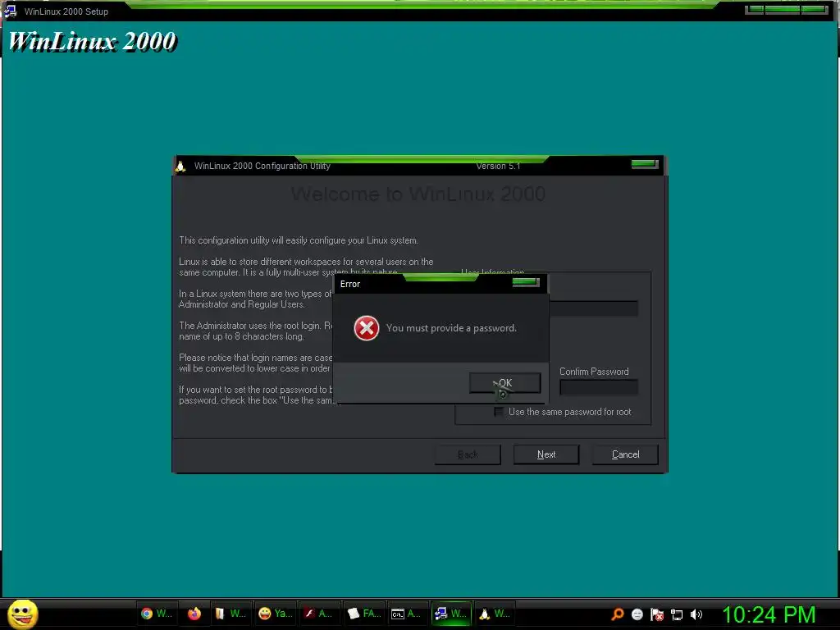Click the red error X icon
840x630 pixels.
coord(367,328)
